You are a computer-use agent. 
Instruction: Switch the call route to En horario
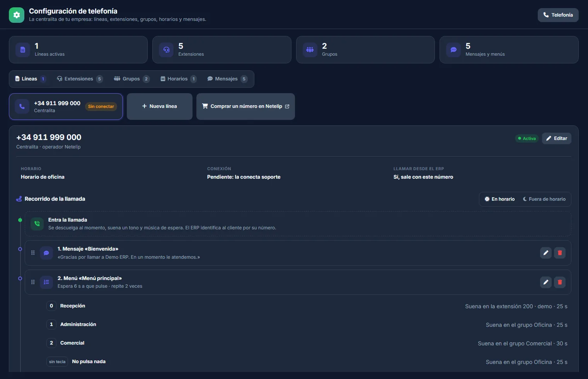click(499, 199)
